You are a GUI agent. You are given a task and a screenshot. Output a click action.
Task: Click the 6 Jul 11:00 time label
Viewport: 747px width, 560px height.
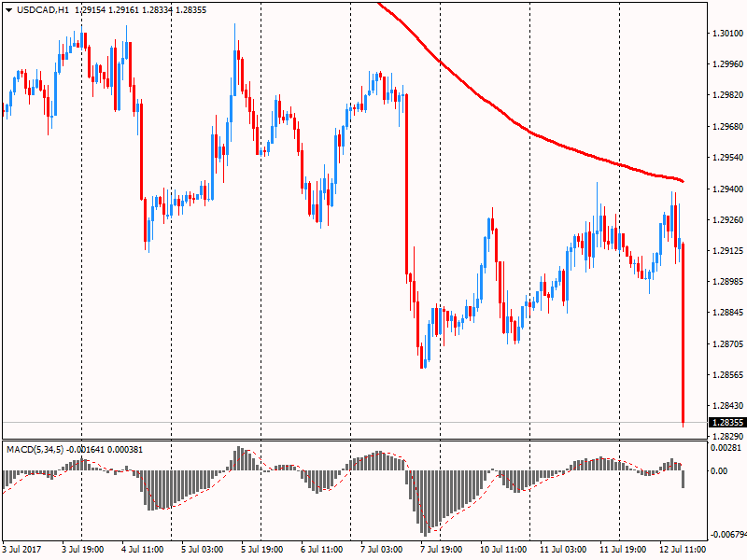(x=321, y=550)
